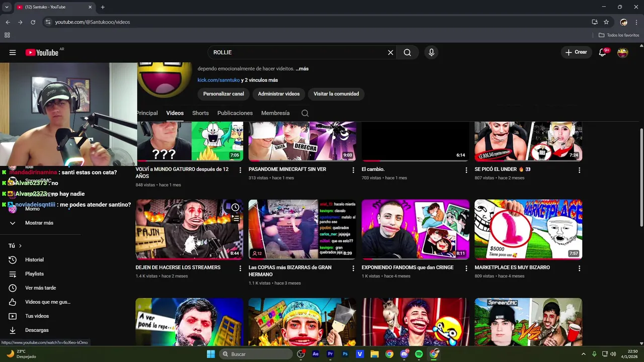
Task: Open Videos que me gustan in sidebar
Action: [47, 302]
